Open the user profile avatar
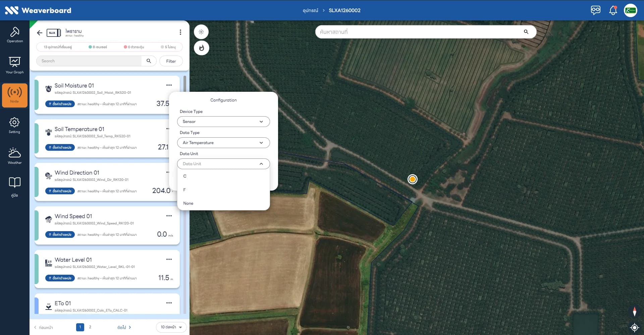The height and width of the screenshot is (335, 644). [x=631, y=10]
